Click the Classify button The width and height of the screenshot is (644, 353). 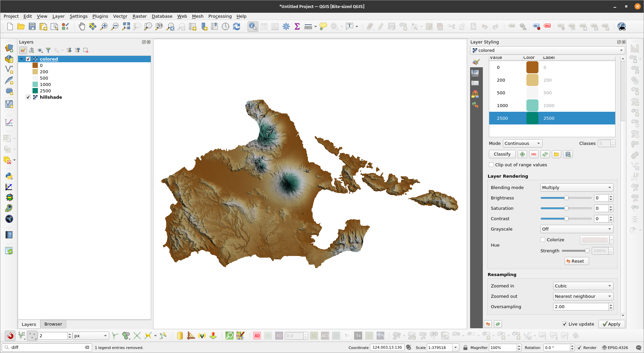point(502,154)
